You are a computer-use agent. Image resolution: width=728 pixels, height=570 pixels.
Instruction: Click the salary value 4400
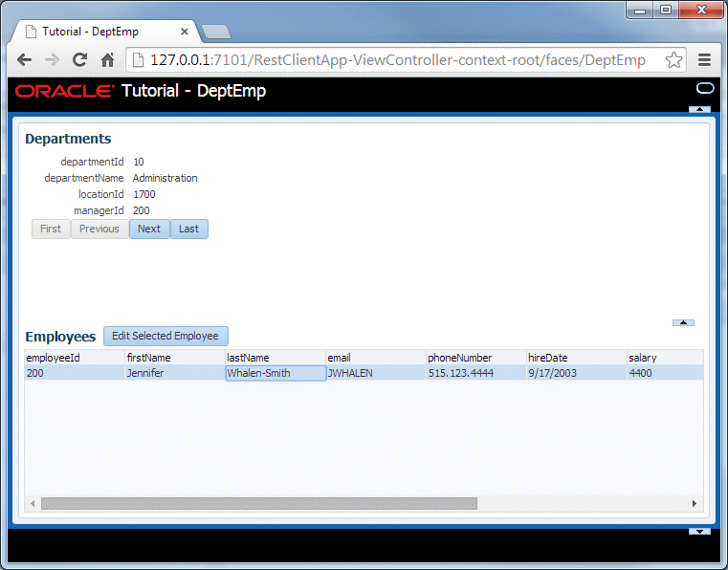coord(665,373)
